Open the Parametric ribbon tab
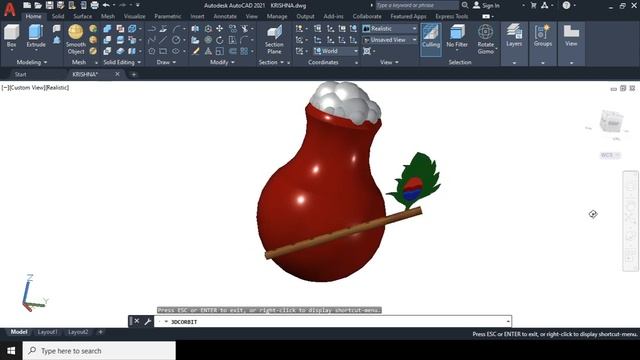640x360 pixels. coord(168,16)
